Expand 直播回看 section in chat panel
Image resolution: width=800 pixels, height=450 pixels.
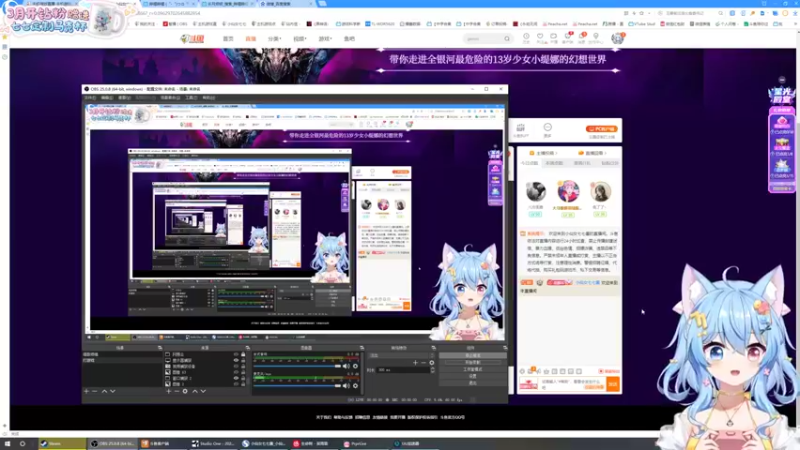click(593, 153)
